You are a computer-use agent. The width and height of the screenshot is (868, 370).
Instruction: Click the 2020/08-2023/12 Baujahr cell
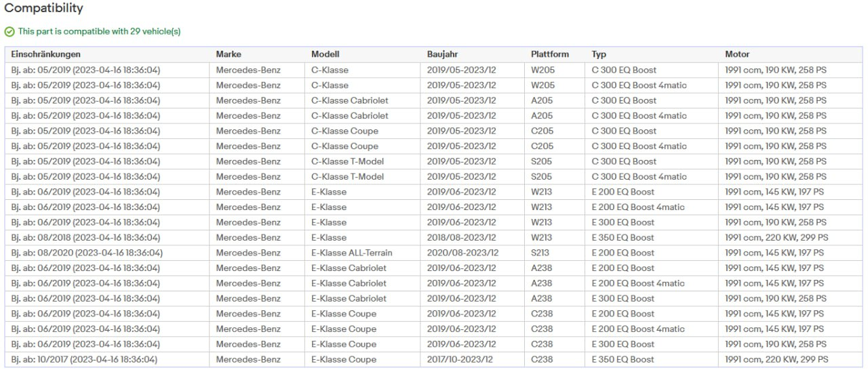coord(462,253)
